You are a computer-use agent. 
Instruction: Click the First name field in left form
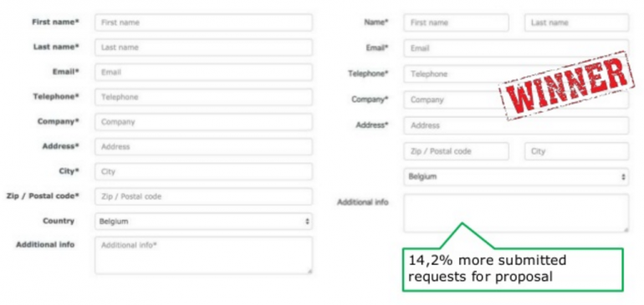203,23
